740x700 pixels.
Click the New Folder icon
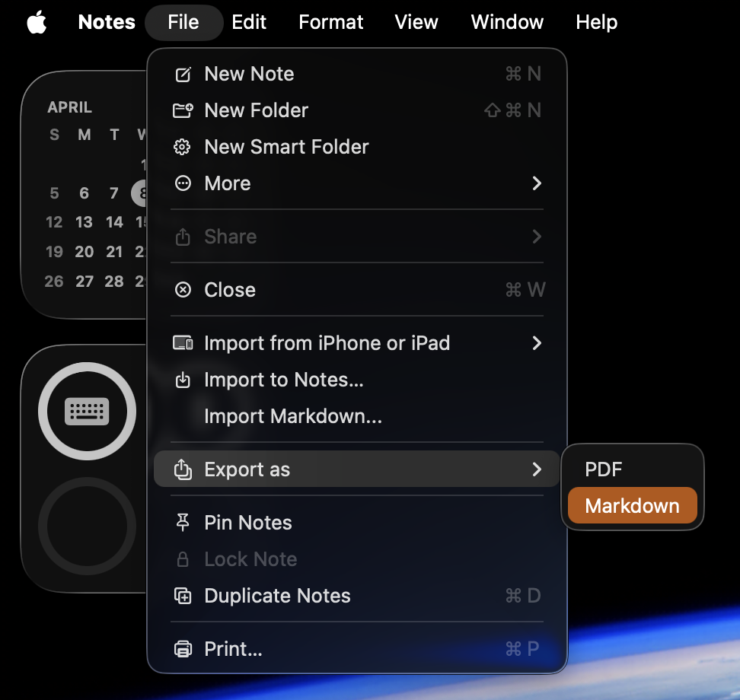coord(183,111)
